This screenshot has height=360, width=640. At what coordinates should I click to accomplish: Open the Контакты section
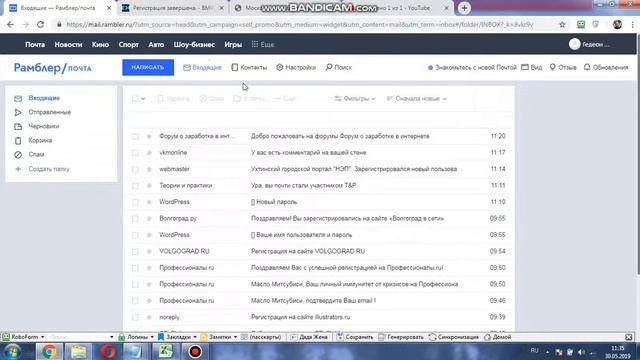tap(249, 67)
